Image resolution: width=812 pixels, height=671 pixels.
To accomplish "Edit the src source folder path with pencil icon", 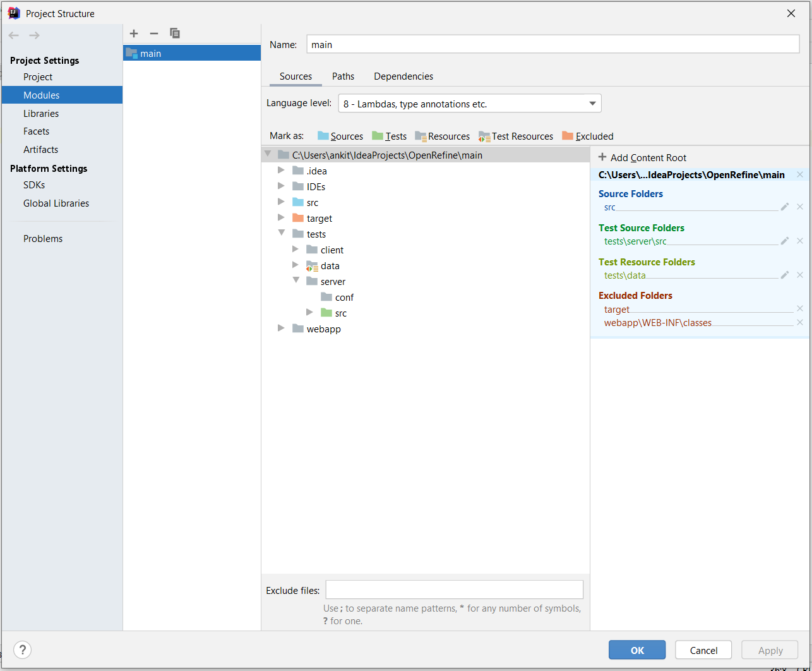I will 784,206.
